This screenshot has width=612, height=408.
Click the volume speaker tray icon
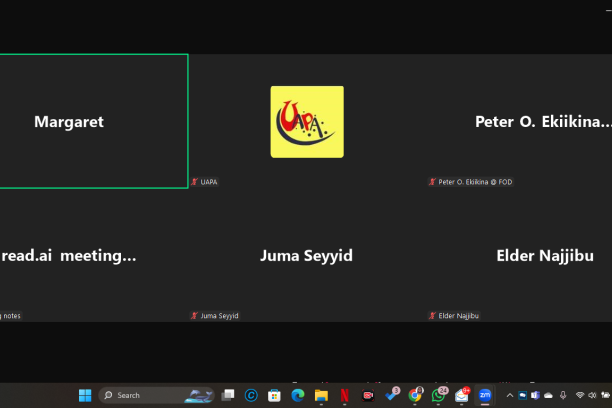592,395
